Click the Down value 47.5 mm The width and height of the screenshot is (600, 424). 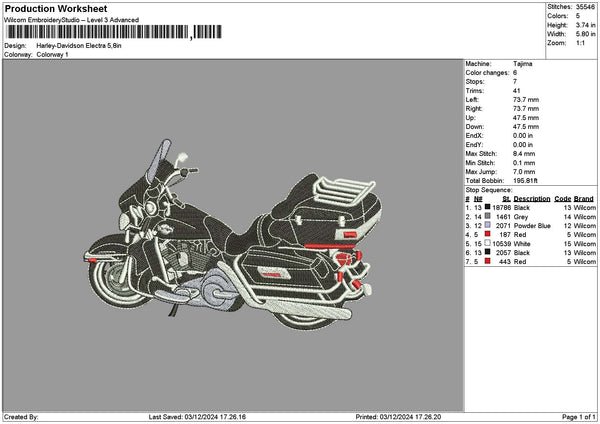pyautogui.click(x=526, y=127)
